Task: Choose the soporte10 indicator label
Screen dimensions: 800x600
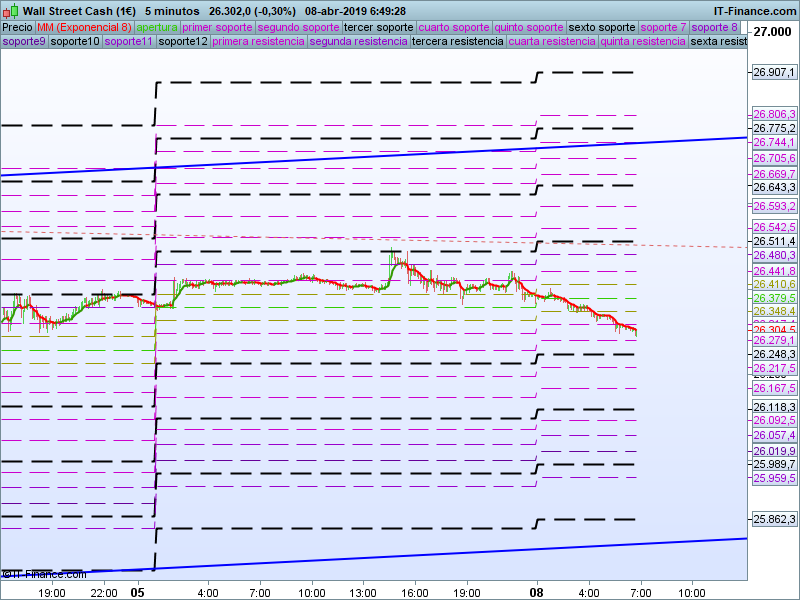Action: pyautogui.click(x=75, y=42)
